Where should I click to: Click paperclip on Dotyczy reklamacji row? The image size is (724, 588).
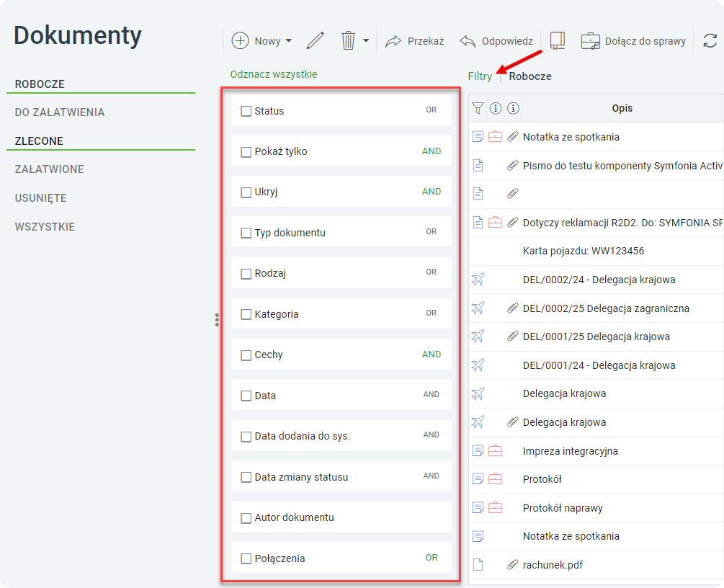point(512,223)
